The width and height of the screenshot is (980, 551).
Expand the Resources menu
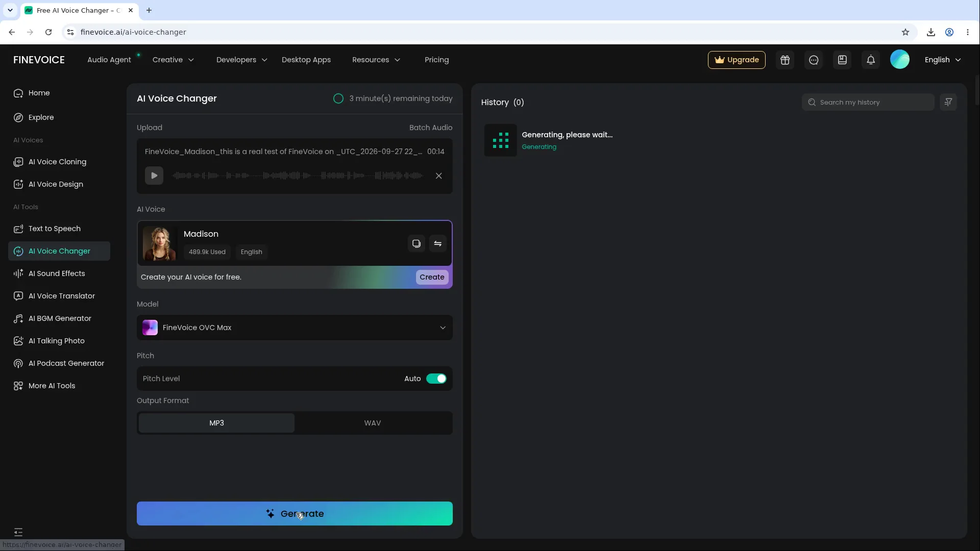[x=376, y=60]
